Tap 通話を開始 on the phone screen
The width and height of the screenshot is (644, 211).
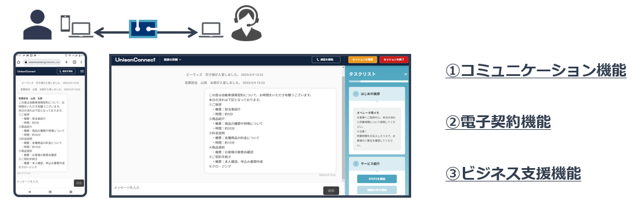pos(66,71)
